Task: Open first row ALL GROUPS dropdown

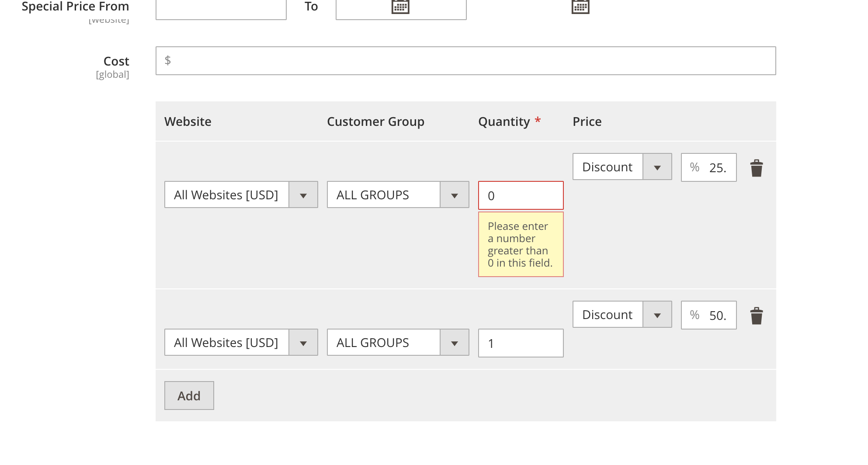Action: [398, 194]
